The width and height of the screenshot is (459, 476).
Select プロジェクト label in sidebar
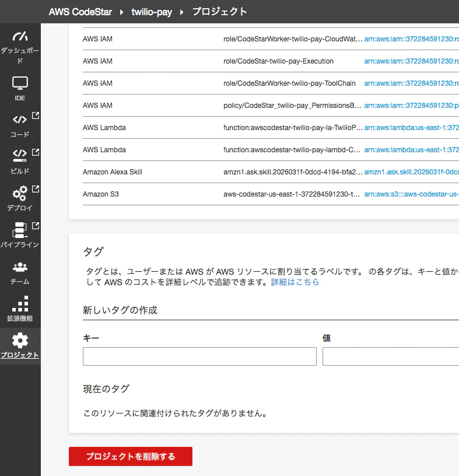(x=20, y=355)
